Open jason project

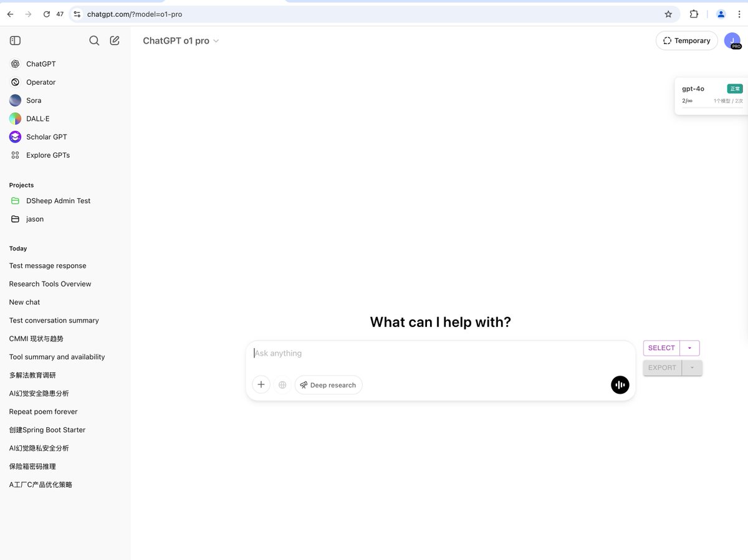pos(65,219)
